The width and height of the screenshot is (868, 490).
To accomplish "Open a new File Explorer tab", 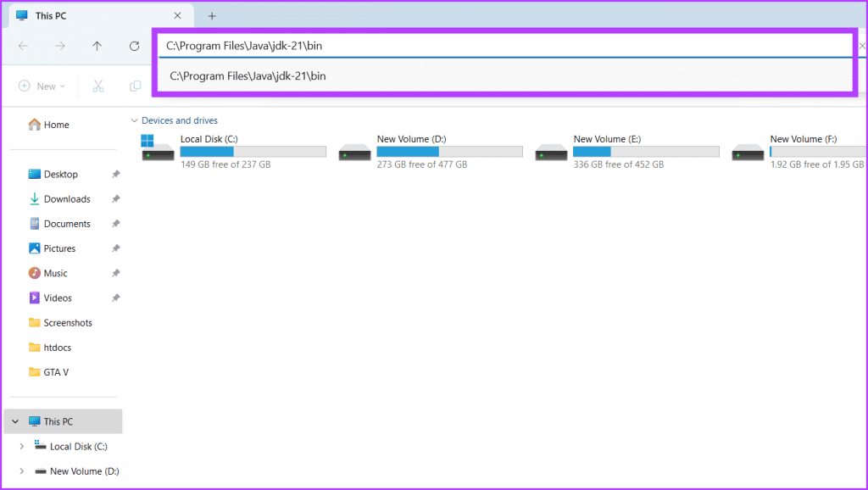I will (x=211, y=16).
